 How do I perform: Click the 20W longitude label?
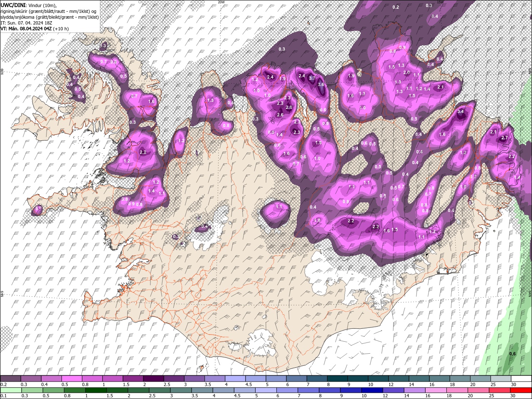pos(221,2)
